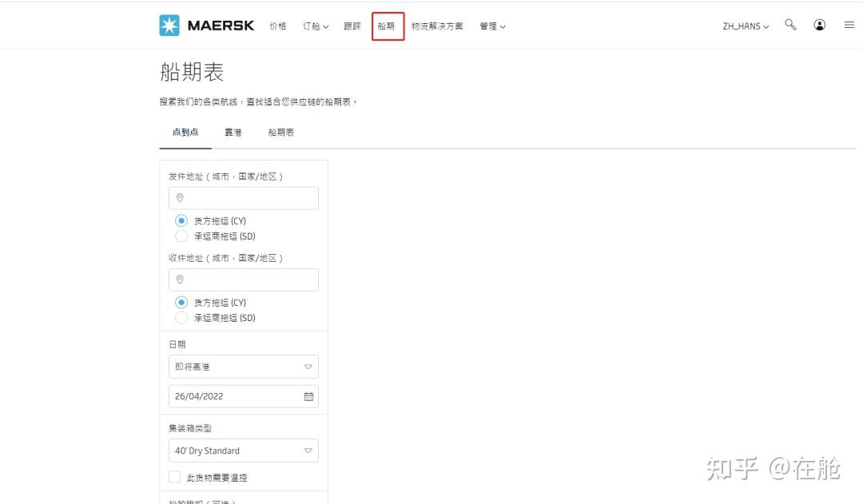Click the account profile icon
Screen dimensions: 863x504
point(820,25)
